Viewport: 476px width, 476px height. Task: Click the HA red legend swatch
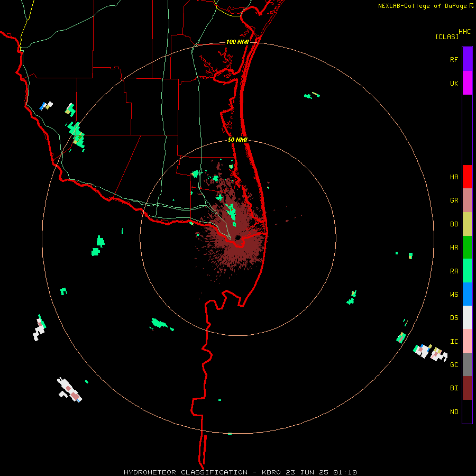tap(467, 177)
